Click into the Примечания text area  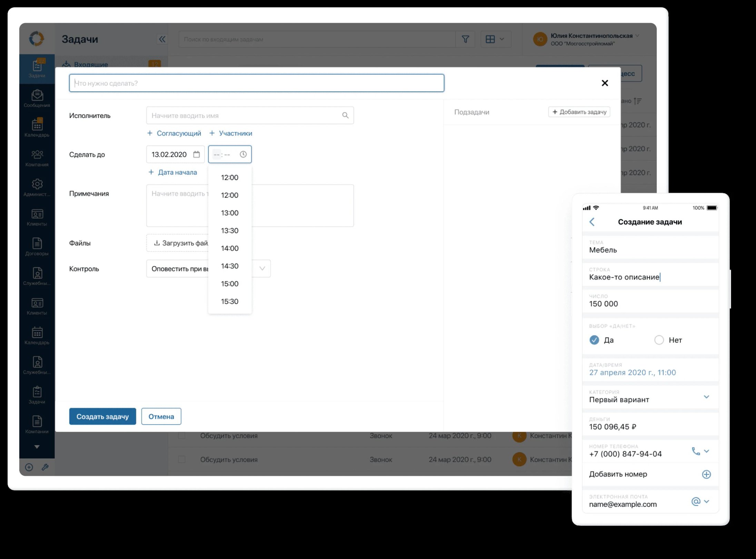tap(250, 206)
